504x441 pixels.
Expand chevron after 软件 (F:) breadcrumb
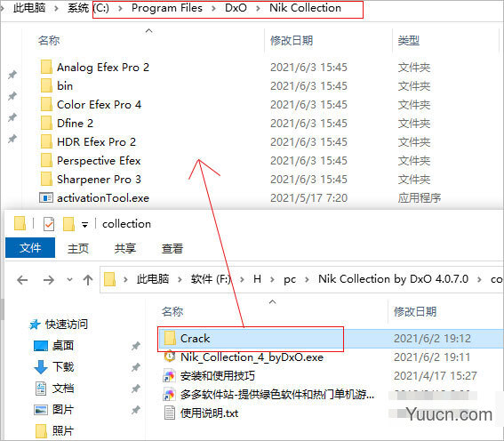(x=242, y=279)
